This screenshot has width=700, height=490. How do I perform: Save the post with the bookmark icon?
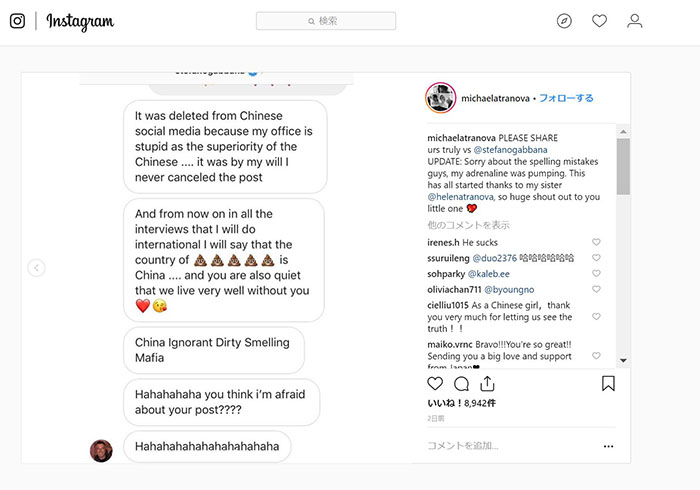608,383
